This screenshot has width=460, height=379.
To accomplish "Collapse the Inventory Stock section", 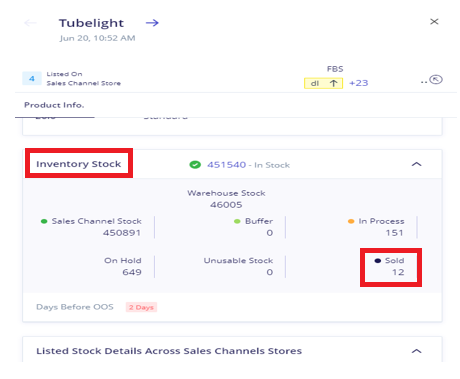I will click(x=416, y=164).
